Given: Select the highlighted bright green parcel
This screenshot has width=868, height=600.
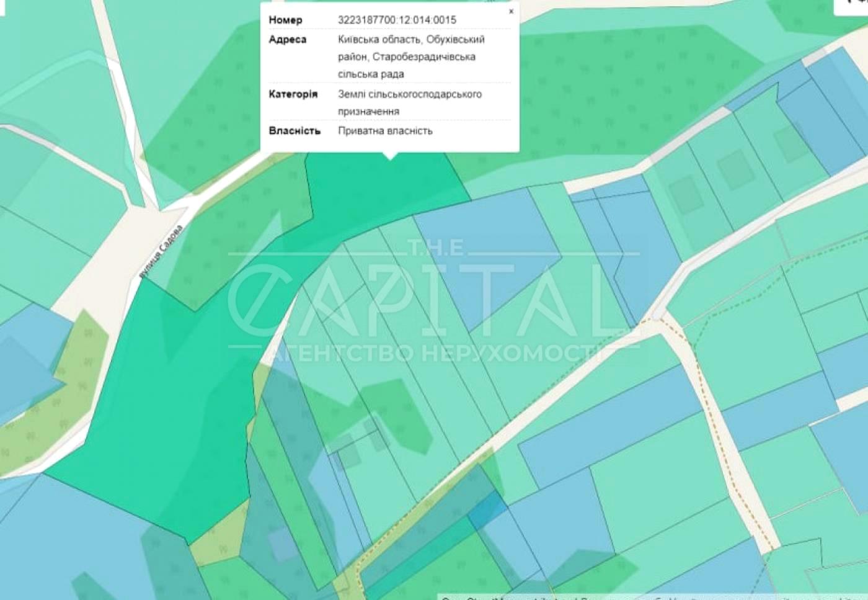Looking at the screenshot, I should (167, 397).
